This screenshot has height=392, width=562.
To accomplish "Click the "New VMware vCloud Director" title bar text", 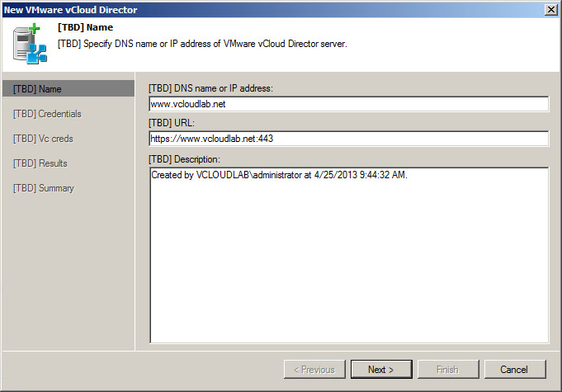I will (70, 10).
